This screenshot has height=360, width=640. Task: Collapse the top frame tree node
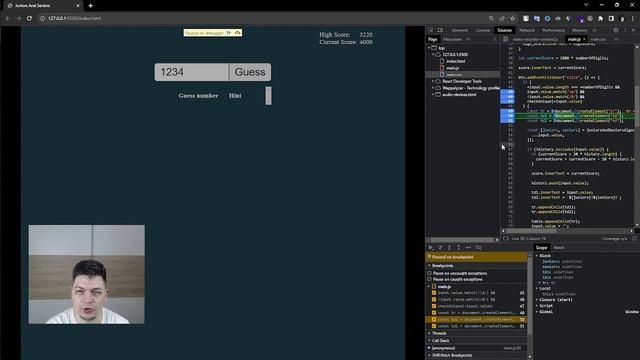[x=429, y=48]
